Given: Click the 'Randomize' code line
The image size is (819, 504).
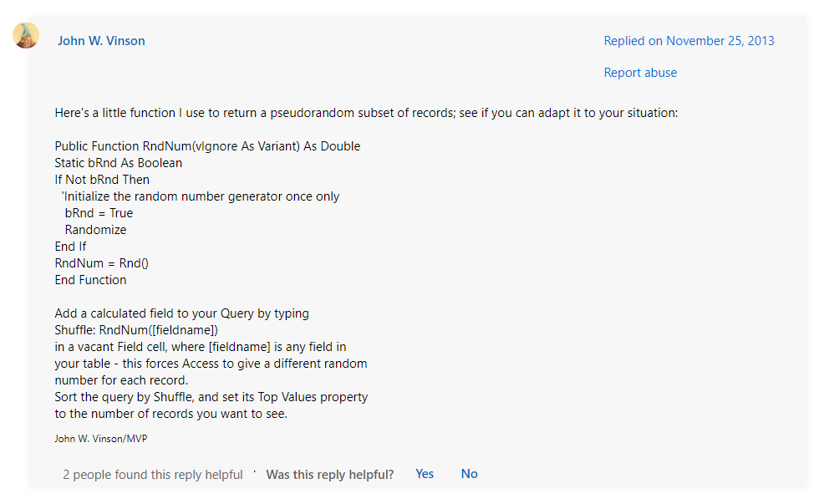Looking at the screenshot, I should 95,230.
